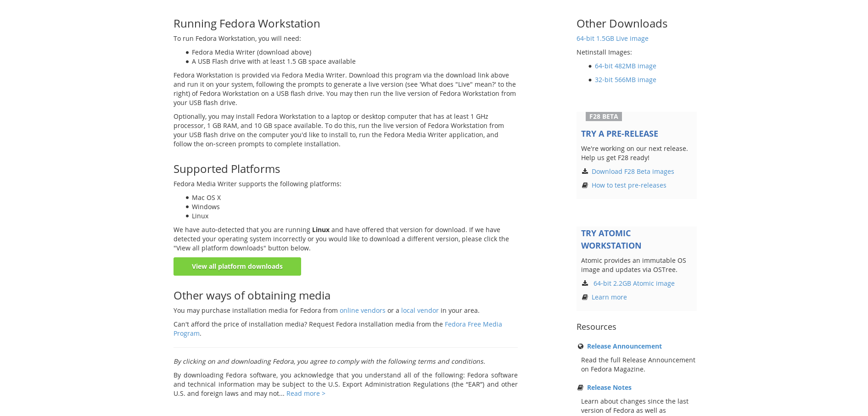This screenshot has width=868, height=416.
Task: Open the local vendor link
Action: pyautogui.click(x=420, y=311)
